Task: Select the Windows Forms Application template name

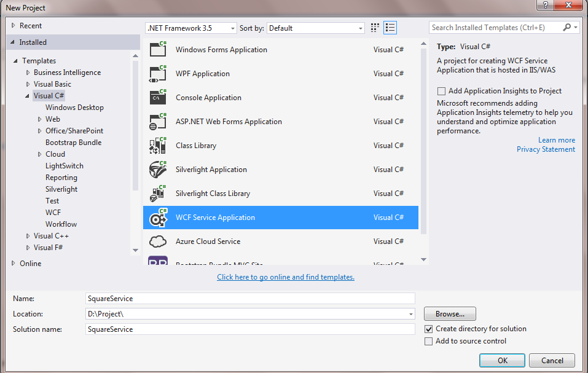Action: [221, 50]
